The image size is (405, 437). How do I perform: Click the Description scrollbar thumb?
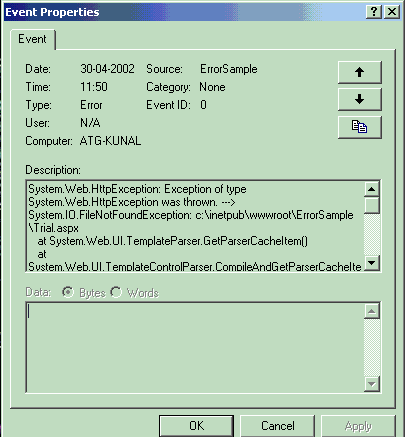coord(371,205)
